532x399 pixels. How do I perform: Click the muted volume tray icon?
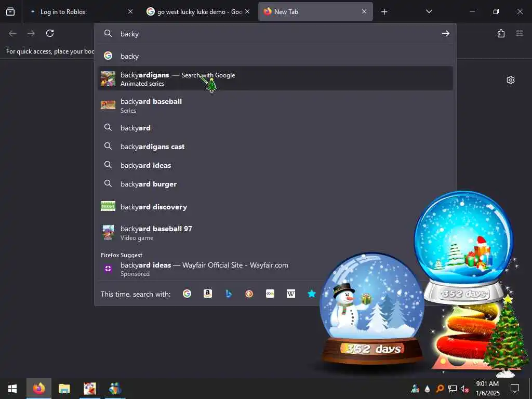pyautogui.click(x=464, y=389)
